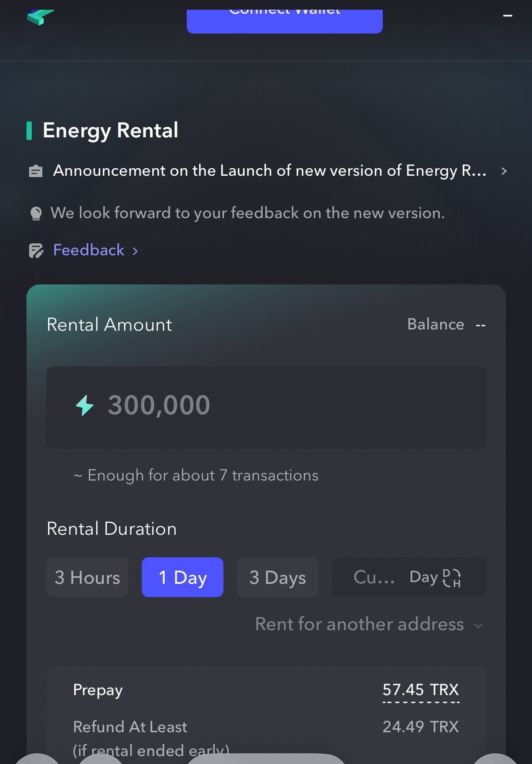The width and height of the screenshot is (532, 764).
Task: Click the lightning bolt energy icon
Action: [84, 405]
